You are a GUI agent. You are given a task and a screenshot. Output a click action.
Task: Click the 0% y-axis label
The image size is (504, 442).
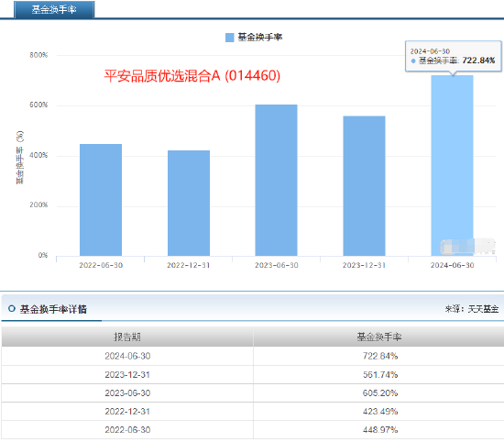pyautogui.click(x=43, y=255)
